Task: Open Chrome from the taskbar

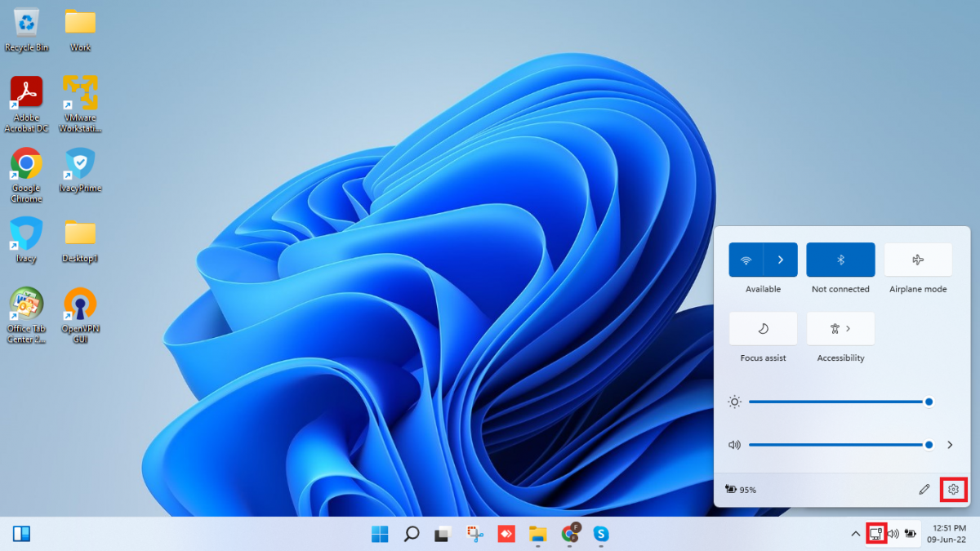Action: coord(570,534)
